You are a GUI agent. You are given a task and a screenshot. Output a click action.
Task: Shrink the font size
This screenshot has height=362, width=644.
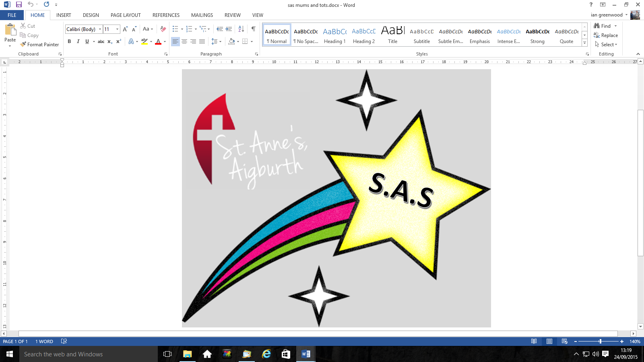click(134, 29)
